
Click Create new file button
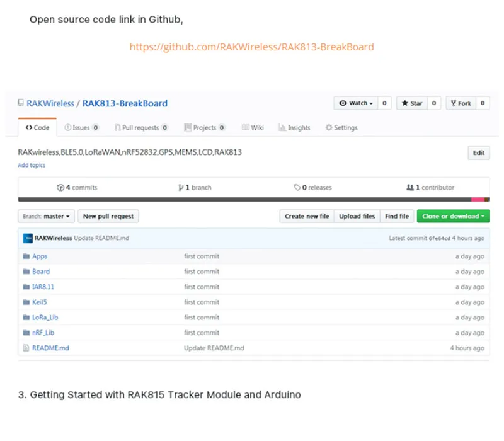click(x=307, y=216)
